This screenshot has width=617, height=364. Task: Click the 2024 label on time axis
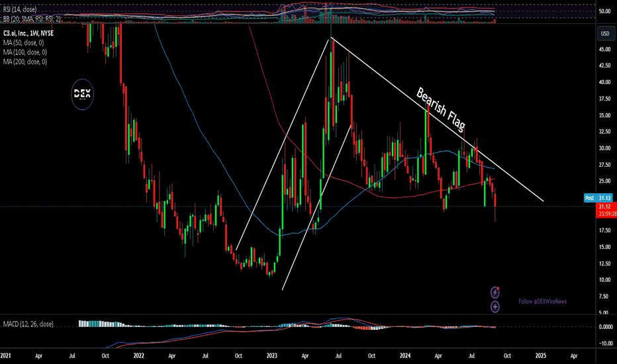pos(405,355)
